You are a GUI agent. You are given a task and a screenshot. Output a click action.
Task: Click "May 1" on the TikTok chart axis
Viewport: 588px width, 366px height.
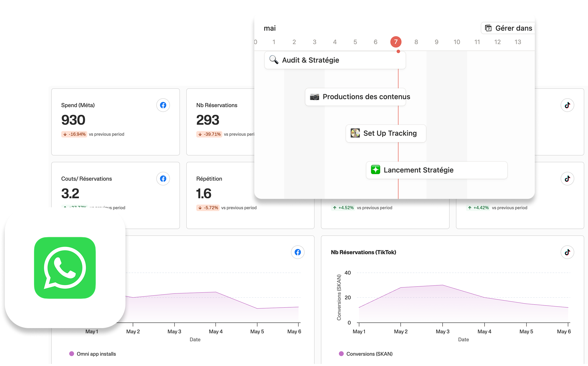point(359,331)
